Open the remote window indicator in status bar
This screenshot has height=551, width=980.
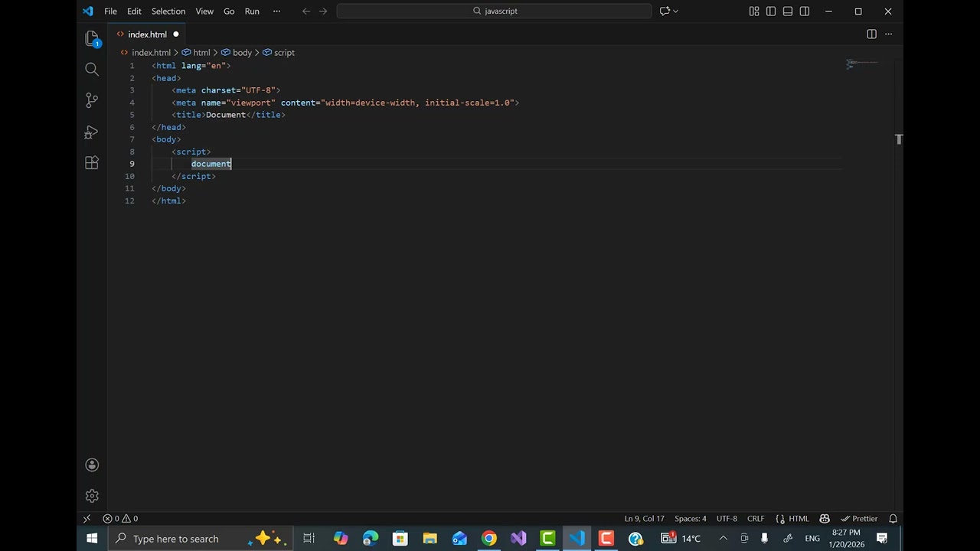click(87, 519)
